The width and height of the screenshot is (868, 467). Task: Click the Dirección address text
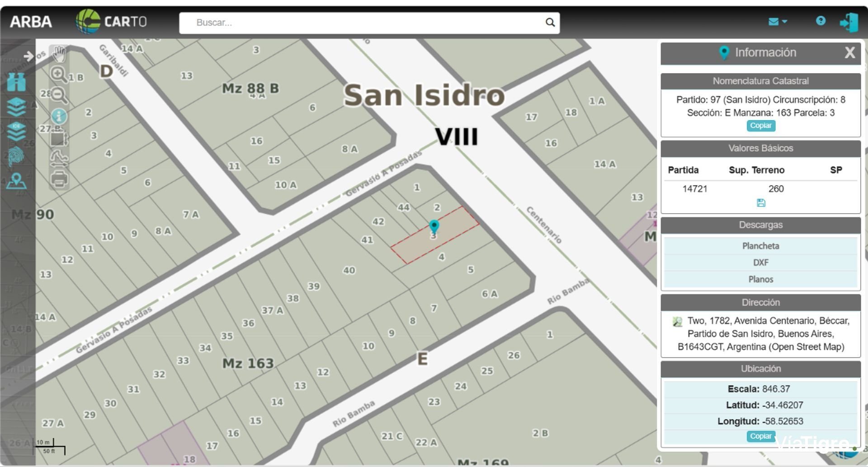point(764,334)
